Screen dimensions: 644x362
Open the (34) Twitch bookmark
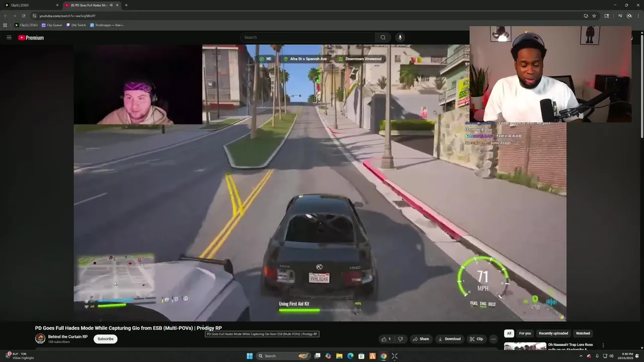click(76, 25)
